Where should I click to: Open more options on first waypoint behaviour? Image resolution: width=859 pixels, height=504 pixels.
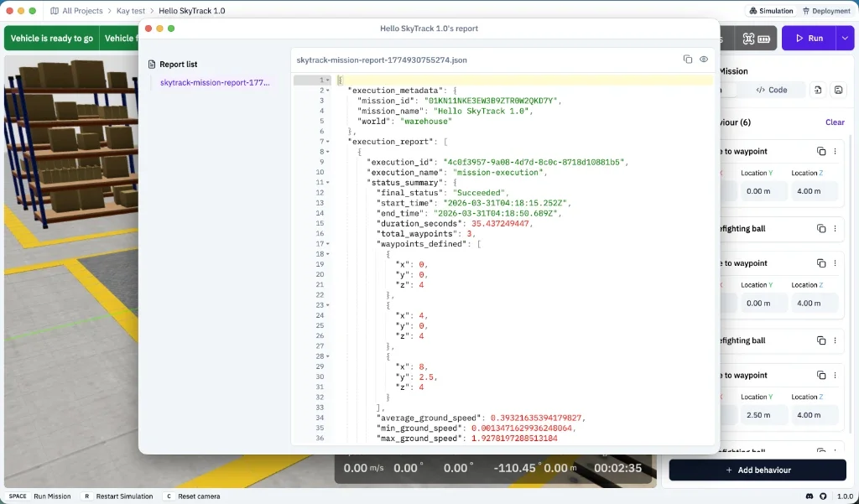(835, 151)
